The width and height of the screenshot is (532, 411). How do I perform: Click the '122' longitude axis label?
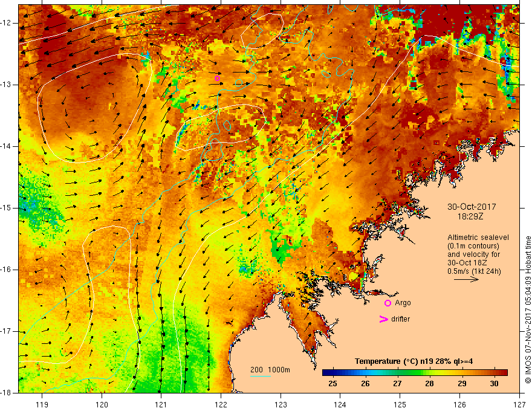(221, 404)
